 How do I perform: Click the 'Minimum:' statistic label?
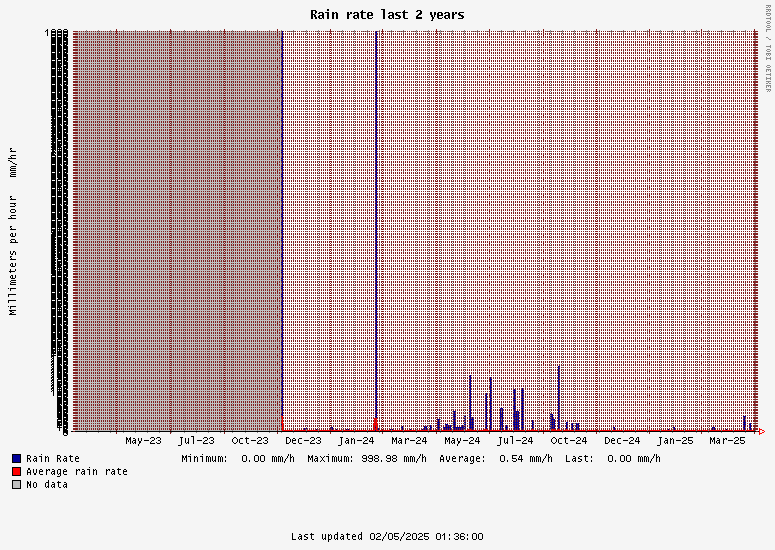tap(204, 459)
